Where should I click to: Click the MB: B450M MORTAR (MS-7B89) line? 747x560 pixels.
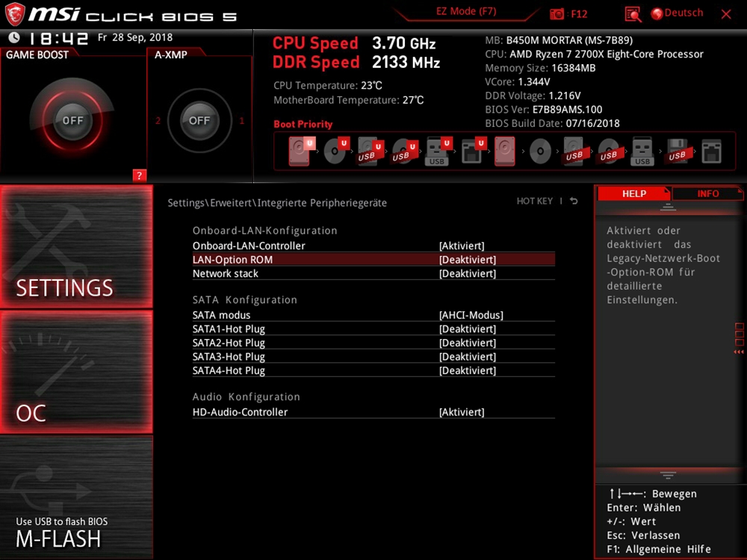click(x=559, y=40)
